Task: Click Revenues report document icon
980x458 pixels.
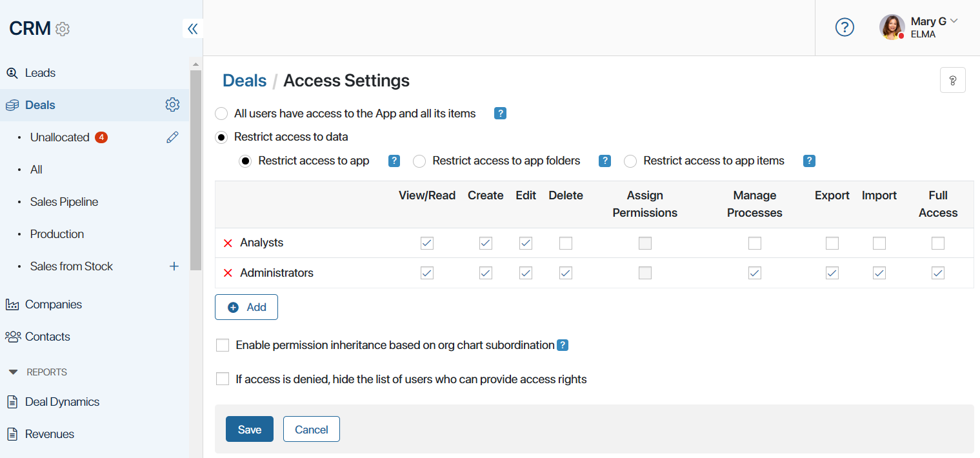Action: coord(12,434)
